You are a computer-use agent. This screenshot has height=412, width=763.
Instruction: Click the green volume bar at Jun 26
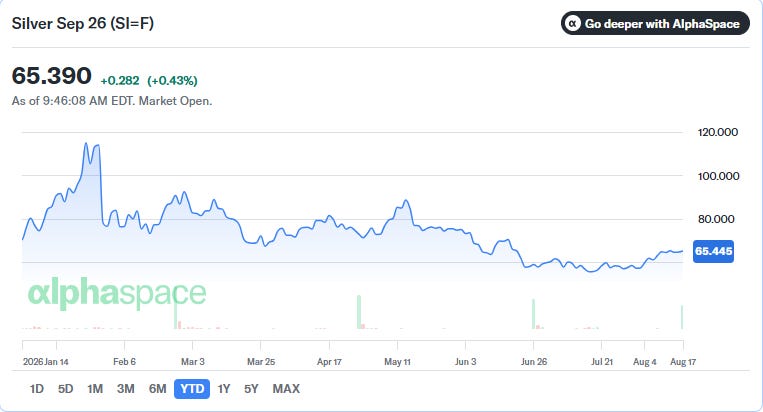533,314
